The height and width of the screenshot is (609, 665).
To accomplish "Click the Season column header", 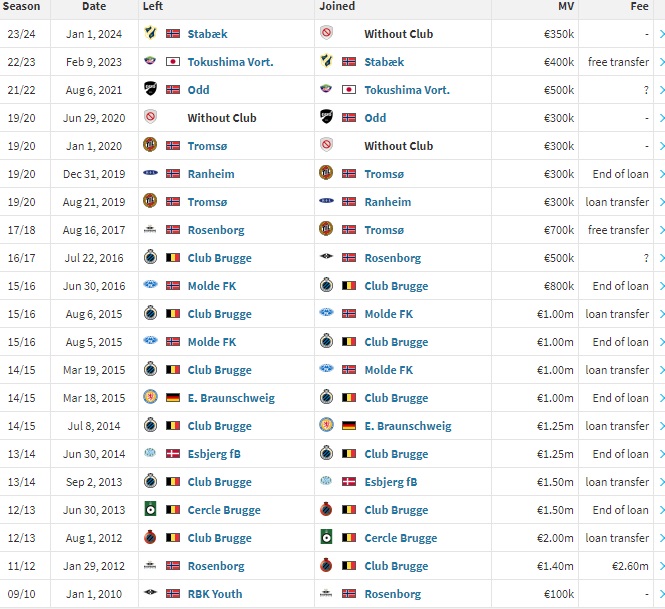I will 23,6.
